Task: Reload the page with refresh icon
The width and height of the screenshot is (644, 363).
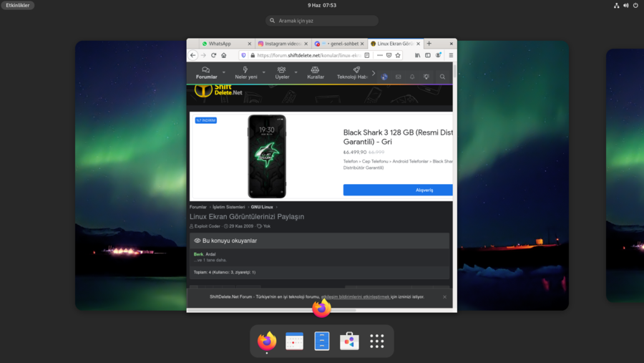Action: click(213, 55)
